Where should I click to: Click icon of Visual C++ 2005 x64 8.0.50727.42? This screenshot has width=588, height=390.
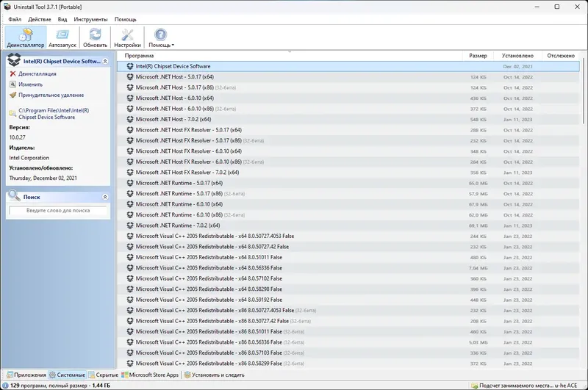[x=130, y=247]
